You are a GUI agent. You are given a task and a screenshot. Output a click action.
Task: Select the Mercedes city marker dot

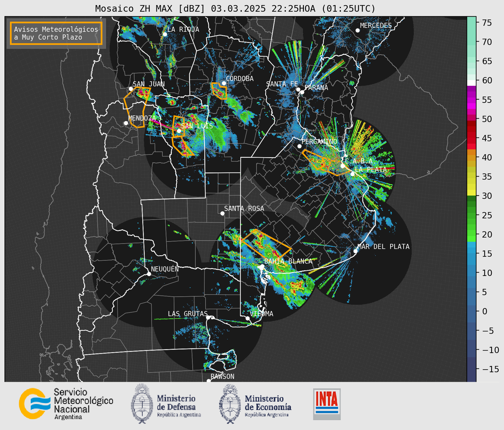pyautogui.click(x=358, y=31)
